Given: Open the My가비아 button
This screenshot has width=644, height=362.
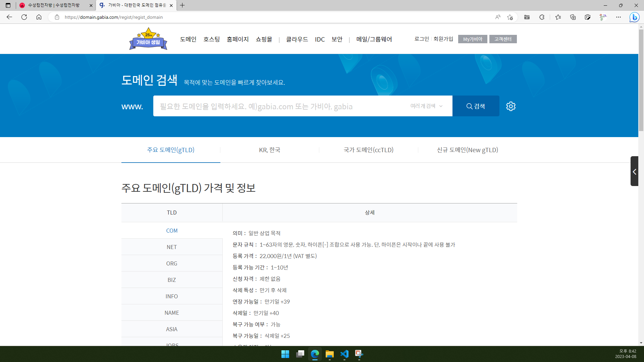Looking at the screenshot, I should point(473,39).
